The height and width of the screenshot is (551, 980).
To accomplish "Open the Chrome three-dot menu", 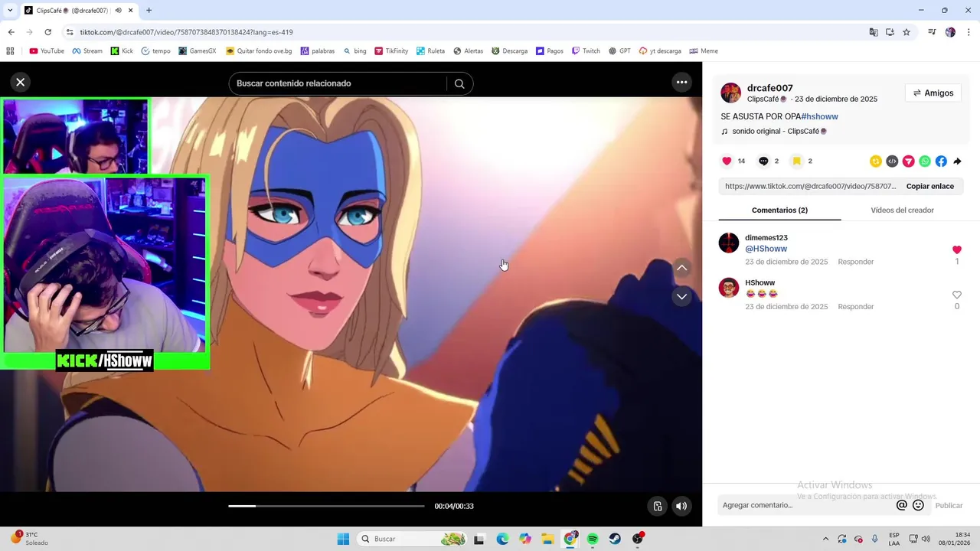I will (969, 32).
